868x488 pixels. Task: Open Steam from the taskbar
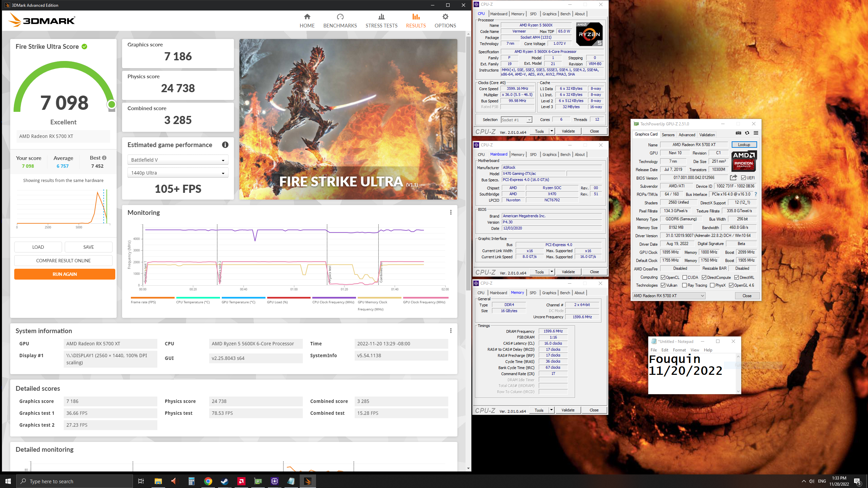[224, 481]
